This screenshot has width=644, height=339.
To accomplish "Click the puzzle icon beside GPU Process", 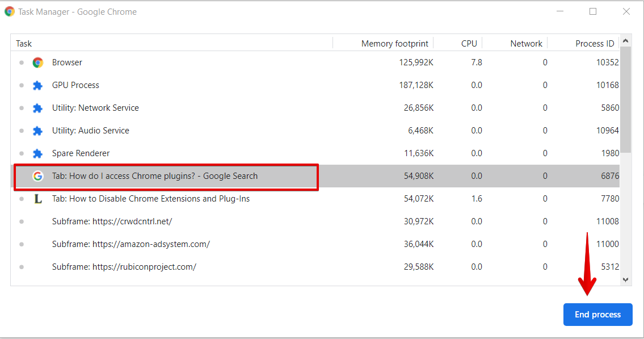I will [38, 85].
